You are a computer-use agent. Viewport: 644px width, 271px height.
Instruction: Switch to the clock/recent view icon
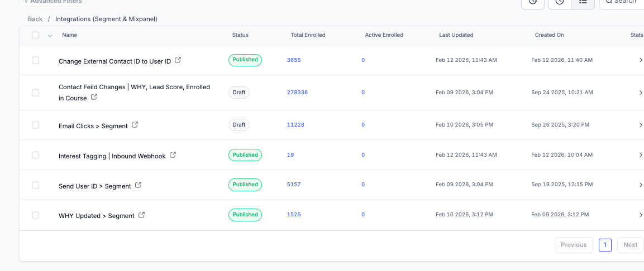pyautogui.click(x=560, y=2)
